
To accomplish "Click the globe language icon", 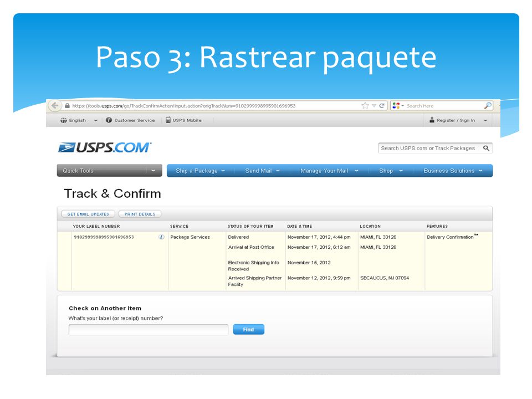I will pyautogui.click(x=63, y=120).
